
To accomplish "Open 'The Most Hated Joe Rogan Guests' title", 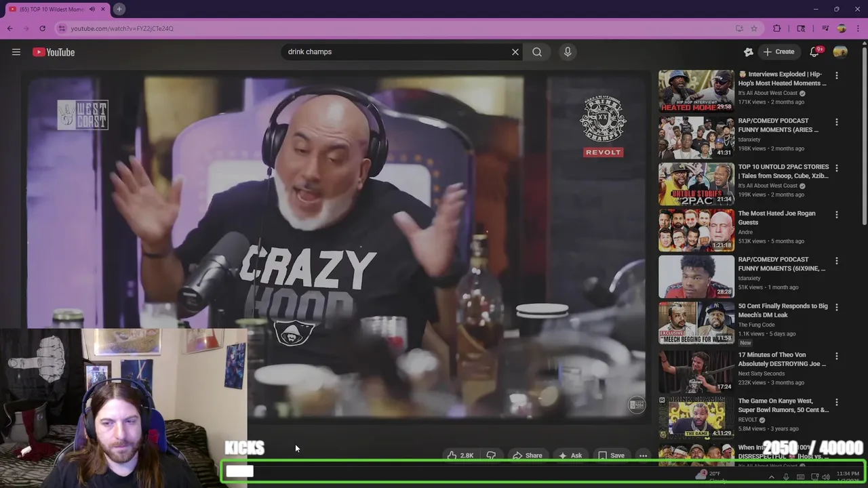I will (x=776, y=218).
